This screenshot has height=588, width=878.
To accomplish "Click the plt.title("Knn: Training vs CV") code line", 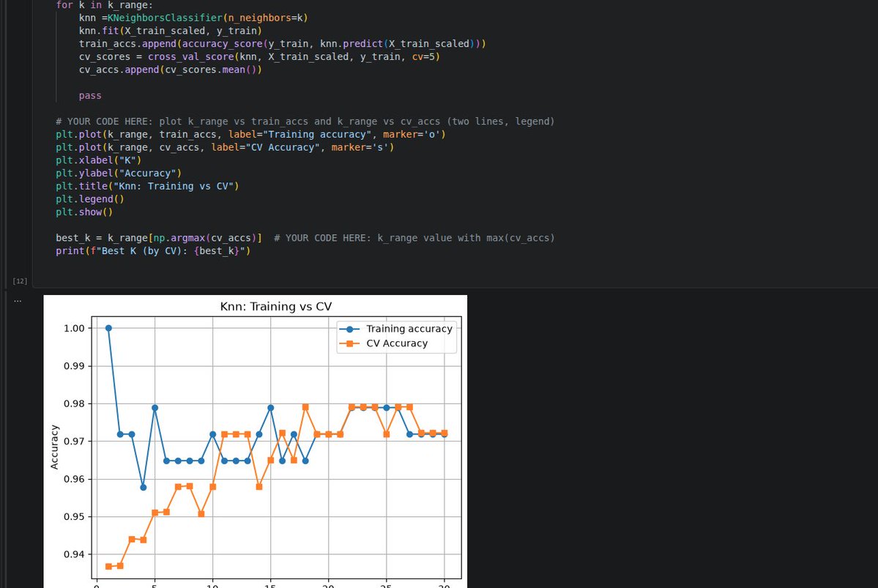I will (147, 186).
